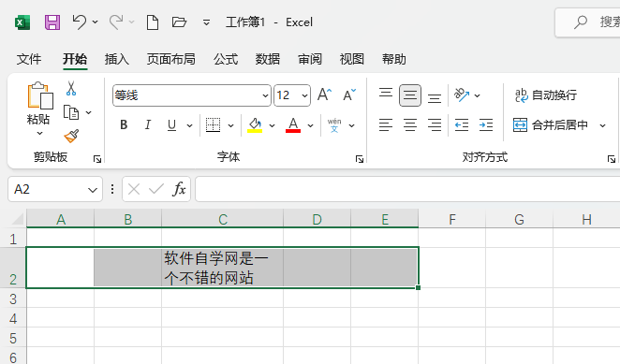The height and width of the screenshot is (364, 620).
Task: Apply yellow fill color bucket
Action: coord(255,125)
